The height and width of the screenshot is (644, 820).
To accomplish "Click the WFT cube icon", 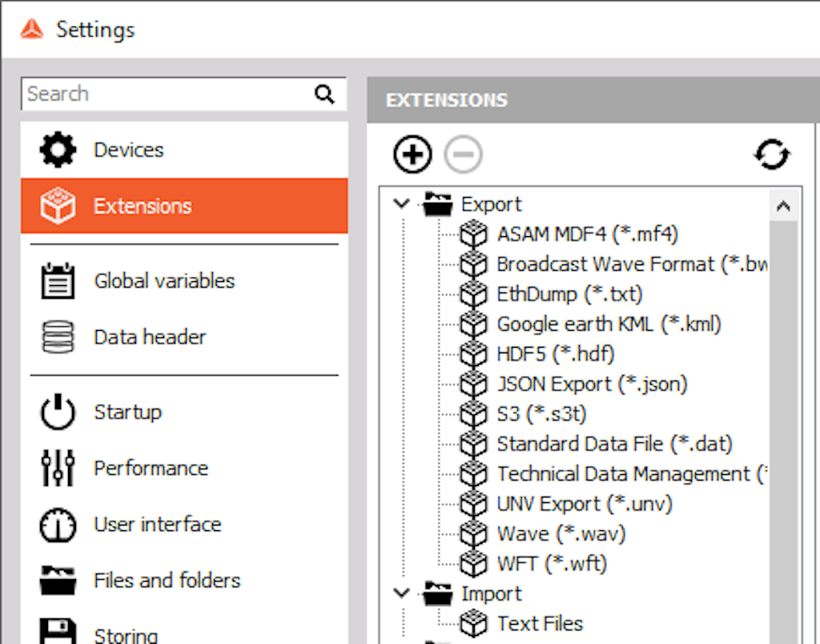I will [474, 564].
